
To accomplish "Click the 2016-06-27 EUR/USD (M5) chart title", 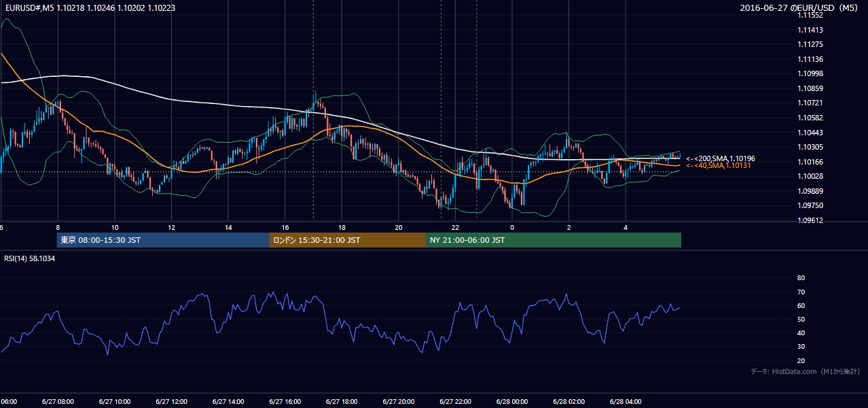I will [x=798, y=8].
